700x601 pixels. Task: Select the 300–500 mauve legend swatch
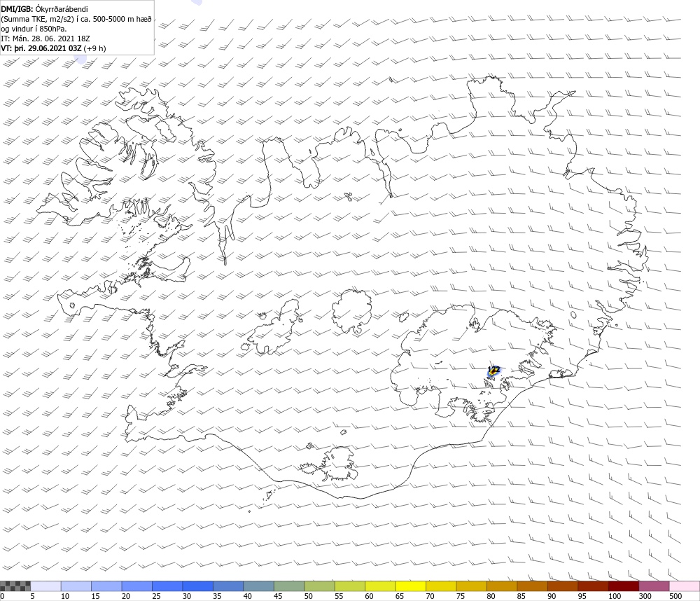pos(654,586)
